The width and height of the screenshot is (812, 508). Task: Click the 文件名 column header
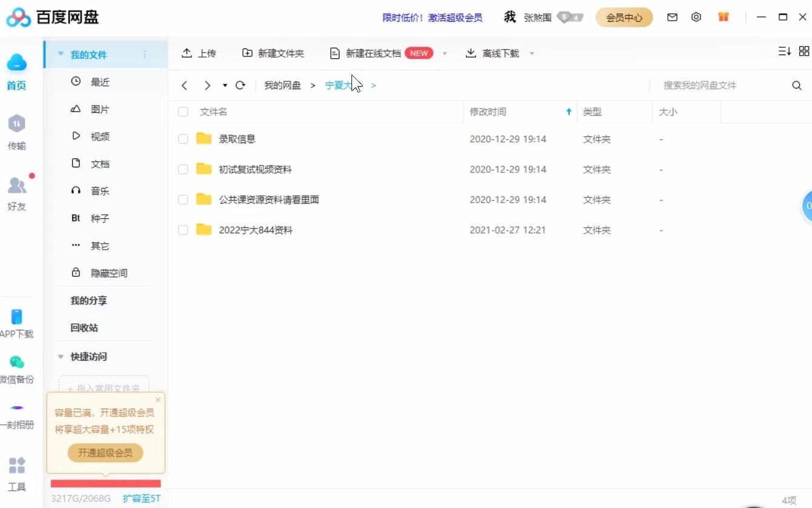tap(213, 112)
